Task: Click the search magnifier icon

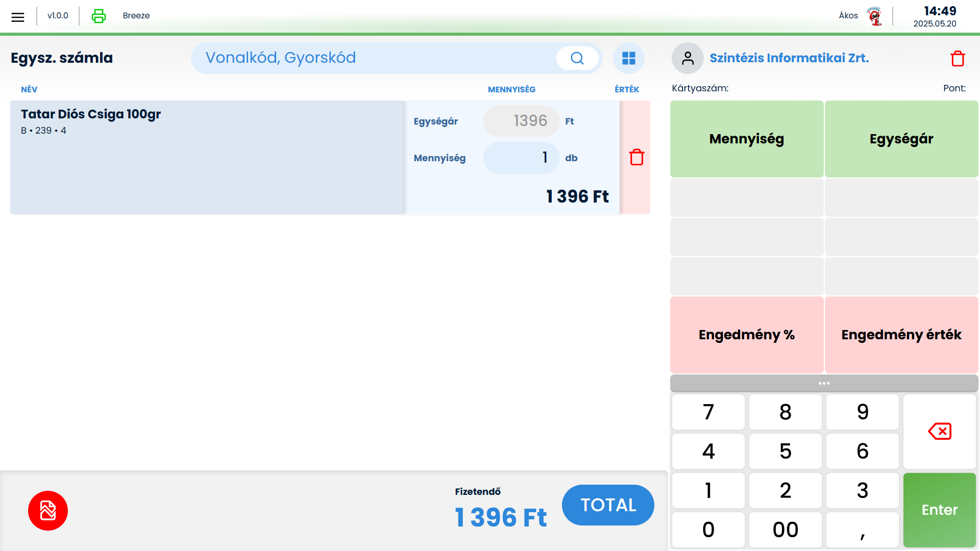Action: pos(577,58)
